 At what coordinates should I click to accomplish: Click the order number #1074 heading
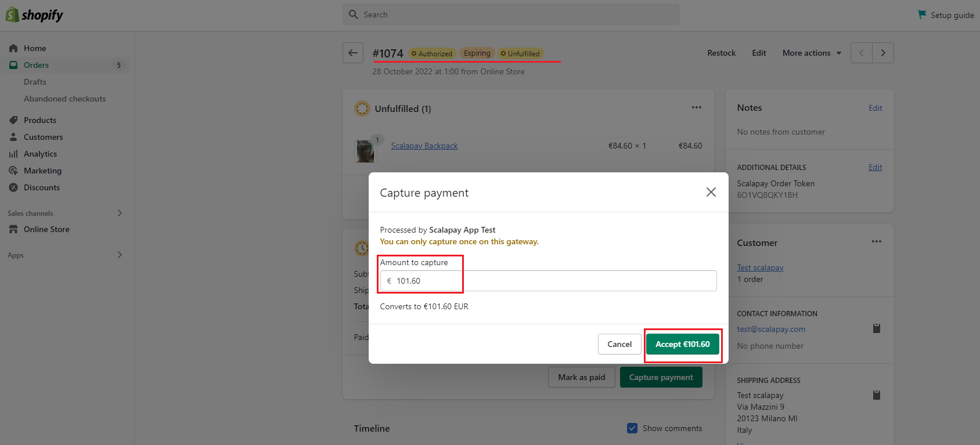click(388, 53)
